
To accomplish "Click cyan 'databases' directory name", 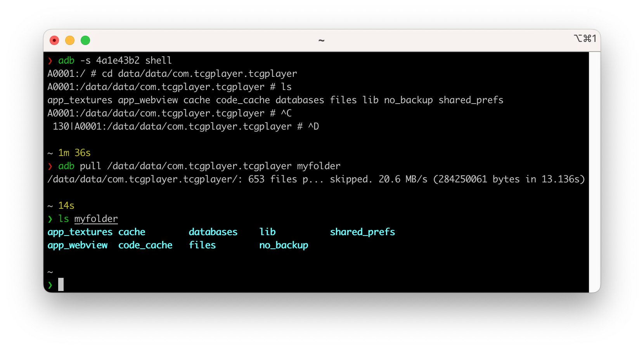I will [213, 232].
